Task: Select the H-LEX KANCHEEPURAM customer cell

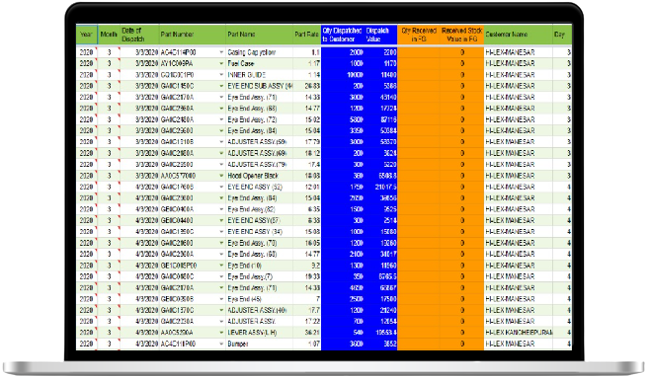Action: click(518, 333)
